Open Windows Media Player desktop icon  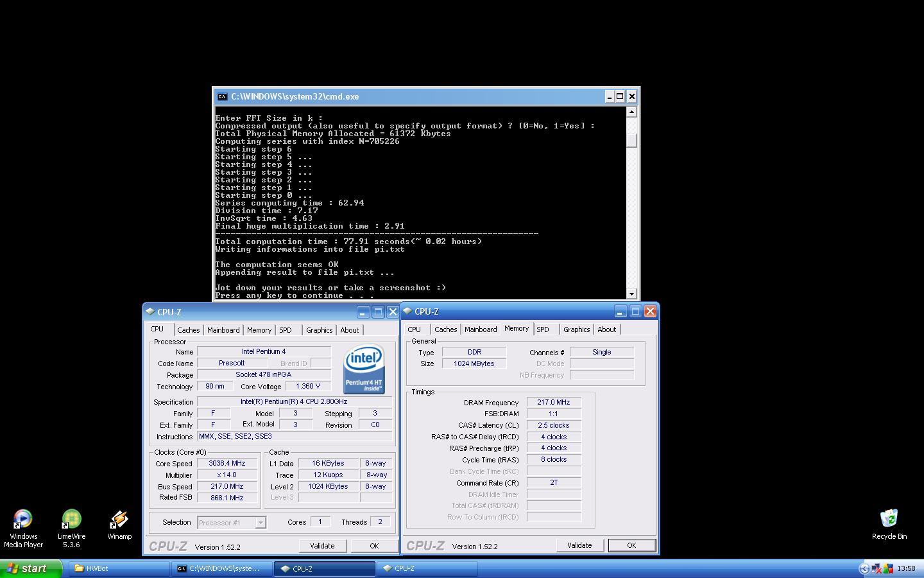point(23,528)
